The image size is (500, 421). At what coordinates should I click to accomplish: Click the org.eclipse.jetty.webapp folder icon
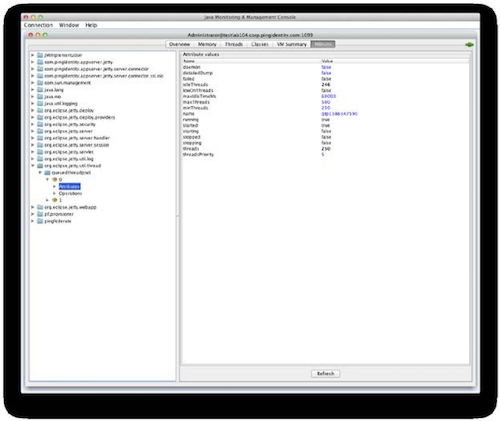pyautogui.click(x=40, y=207)
